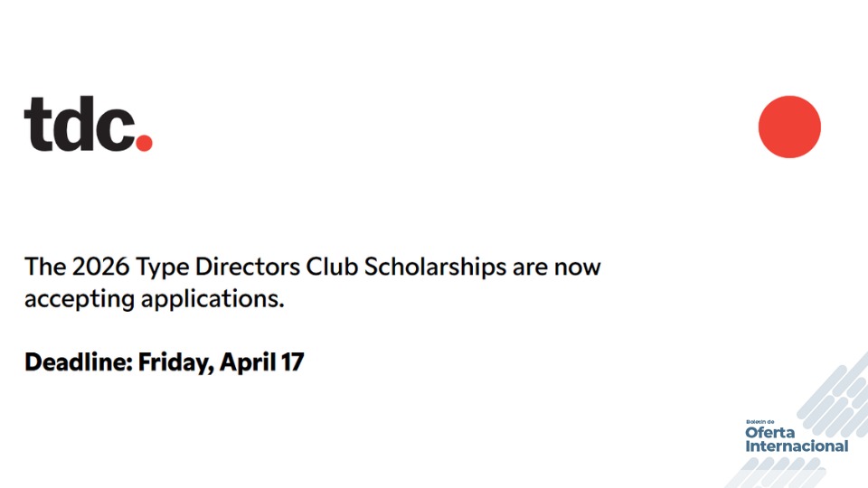Click the "April 17" date text
The image size is (868, 488).
(x=261, y=363)
